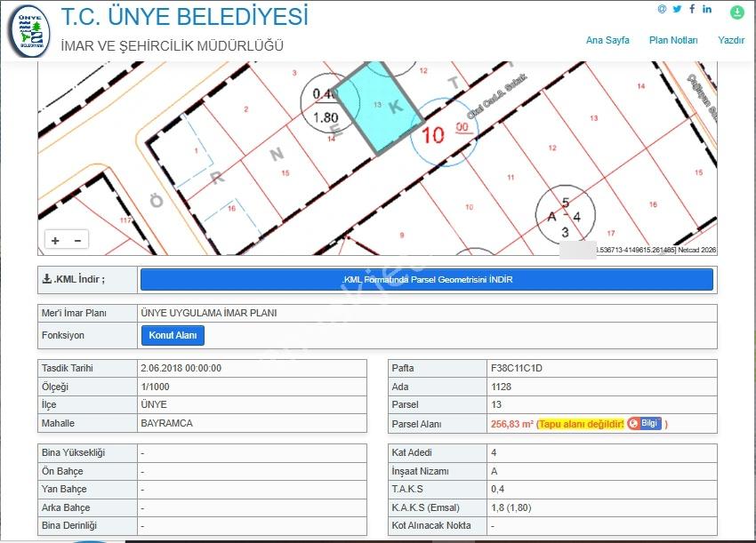Viewport: 756px width, 543px height.
Task: Click the T.C. ÜNYE BELEDİYESİ title
Action: 185,16
